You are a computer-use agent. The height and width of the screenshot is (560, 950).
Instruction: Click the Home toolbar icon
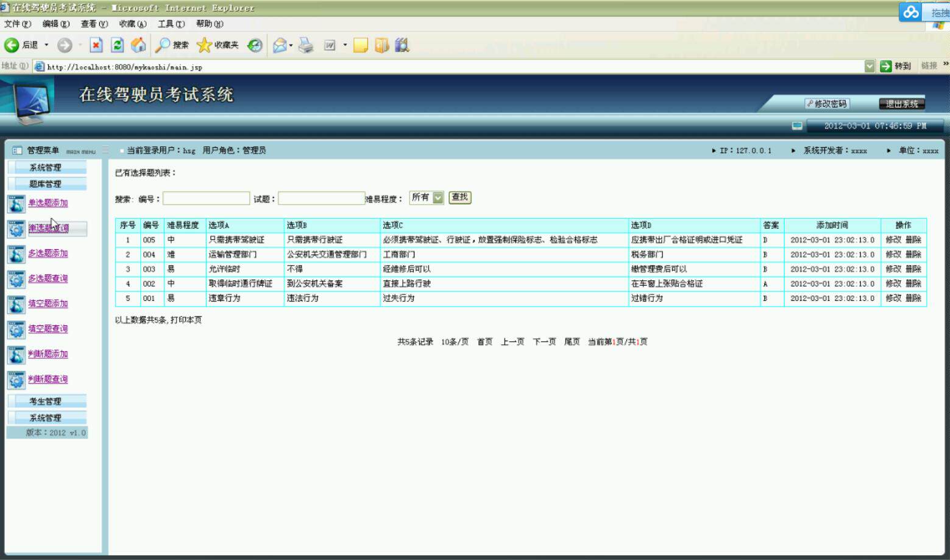coord(138,44)
